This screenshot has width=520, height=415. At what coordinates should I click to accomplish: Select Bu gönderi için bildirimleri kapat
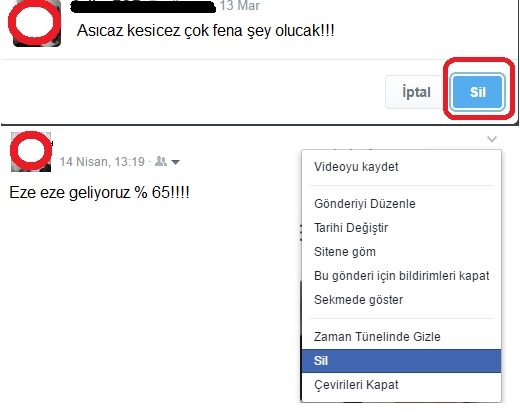pos(401,276)
